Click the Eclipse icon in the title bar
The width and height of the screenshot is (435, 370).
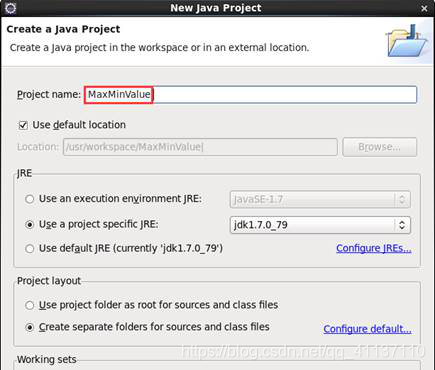pyautogui.click(x=10, y=7)
